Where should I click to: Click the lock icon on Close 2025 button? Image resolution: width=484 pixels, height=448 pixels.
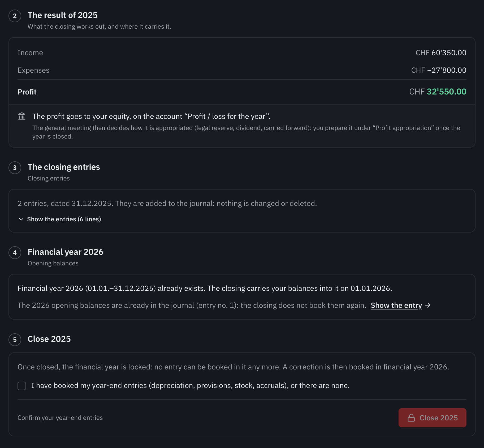411,418
